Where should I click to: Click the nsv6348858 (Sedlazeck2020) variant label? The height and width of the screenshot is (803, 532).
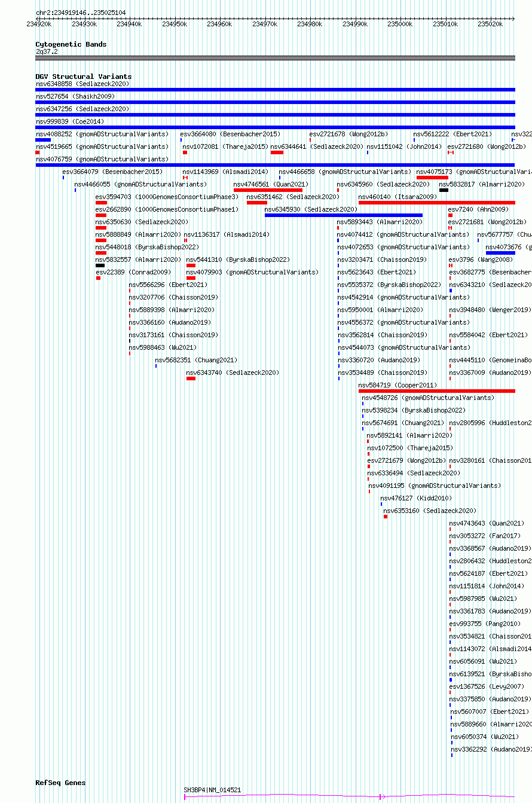pyautogui.click(x=82, y=84)
